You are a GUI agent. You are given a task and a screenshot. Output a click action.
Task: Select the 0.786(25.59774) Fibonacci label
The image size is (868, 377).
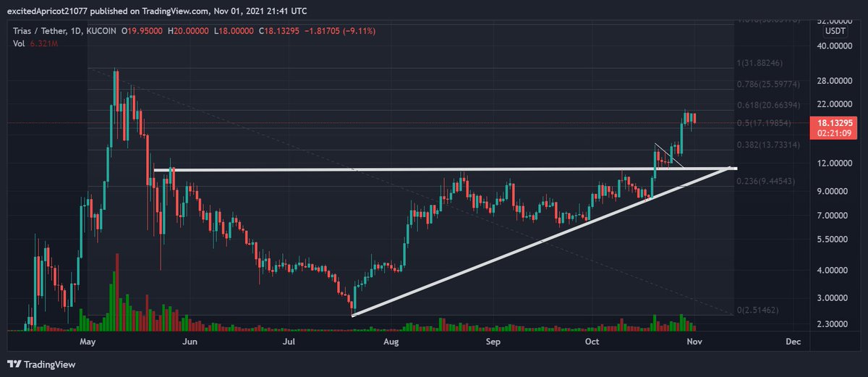click(770, 85)
